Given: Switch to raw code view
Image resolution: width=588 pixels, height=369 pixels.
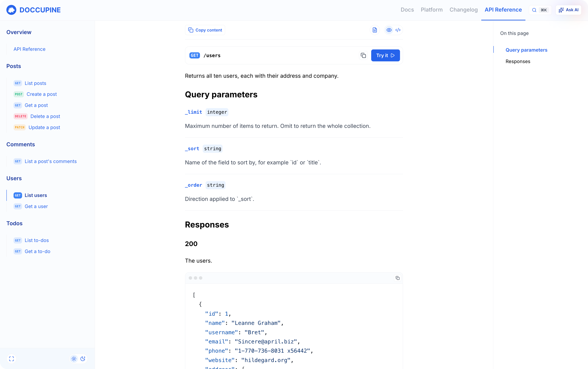Looking at the screenshot, I should pos(398,30).
